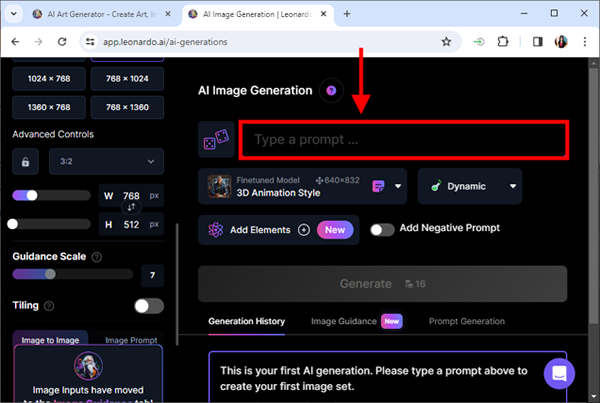Click the Guidance Scale help icon
The image size is (600, 403).
click(x=97, y=257)
